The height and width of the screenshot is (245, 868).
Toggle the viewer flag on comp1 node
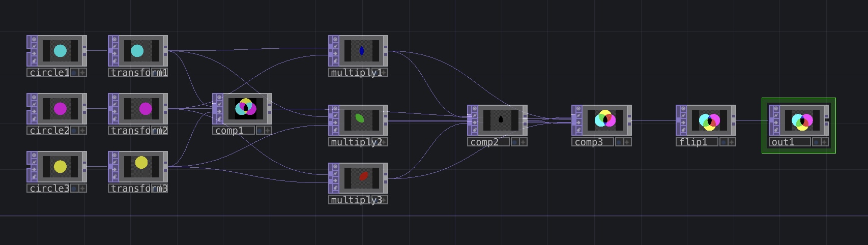click(220, 97)
